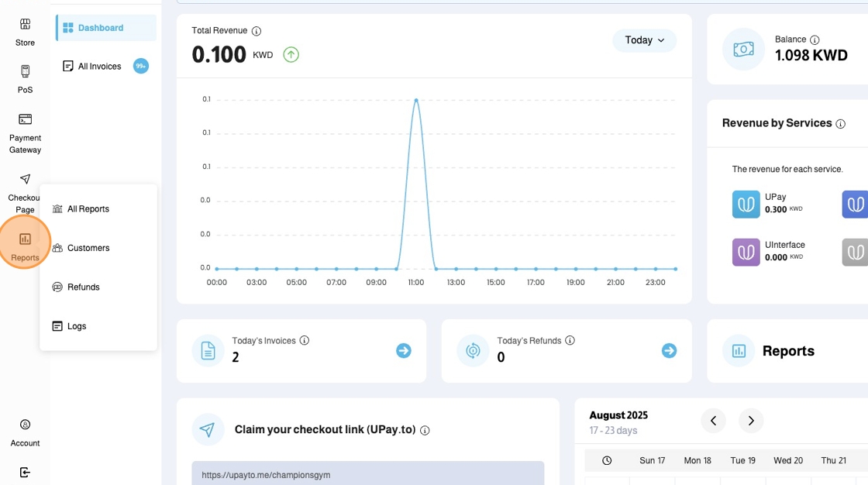Open the Account sidebar icon
The width and height of the screenshot is (868, 485).
(25, 425)
